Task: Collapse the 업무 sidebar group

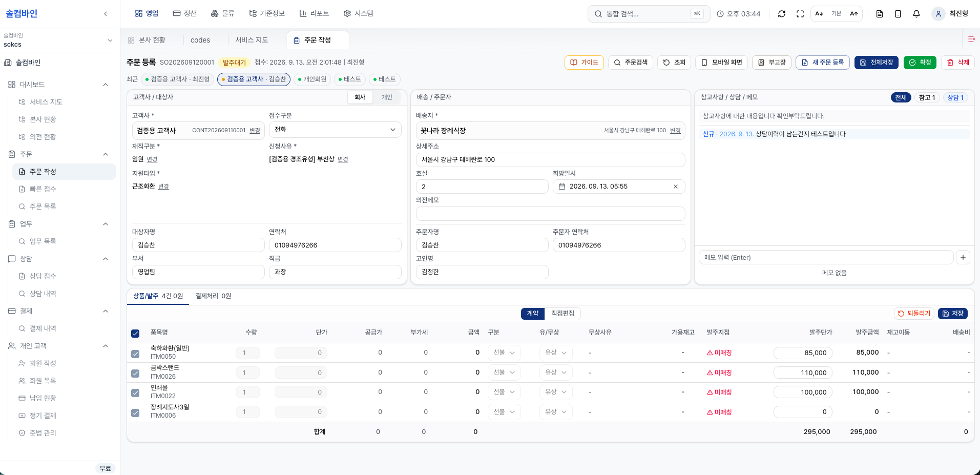Action: [106, 224]
